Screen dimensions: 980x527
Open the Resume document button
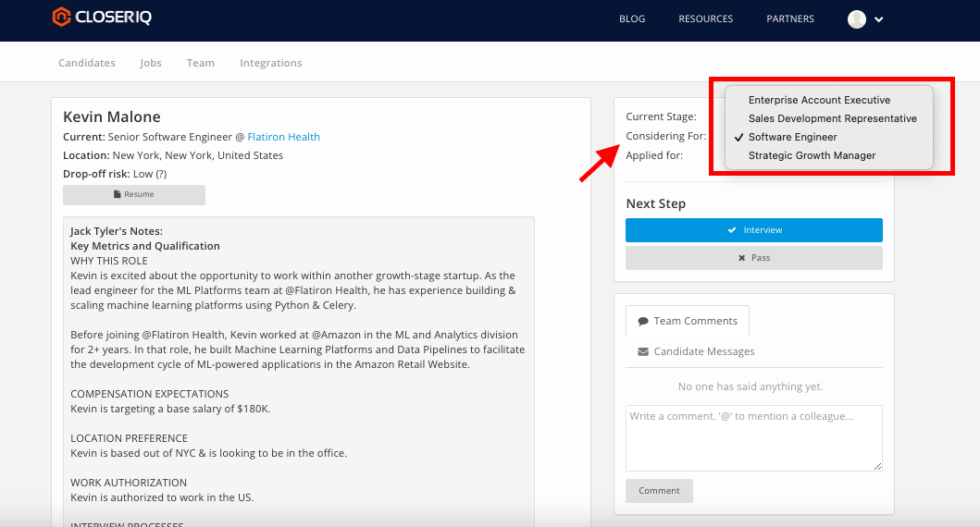(134, 195)
